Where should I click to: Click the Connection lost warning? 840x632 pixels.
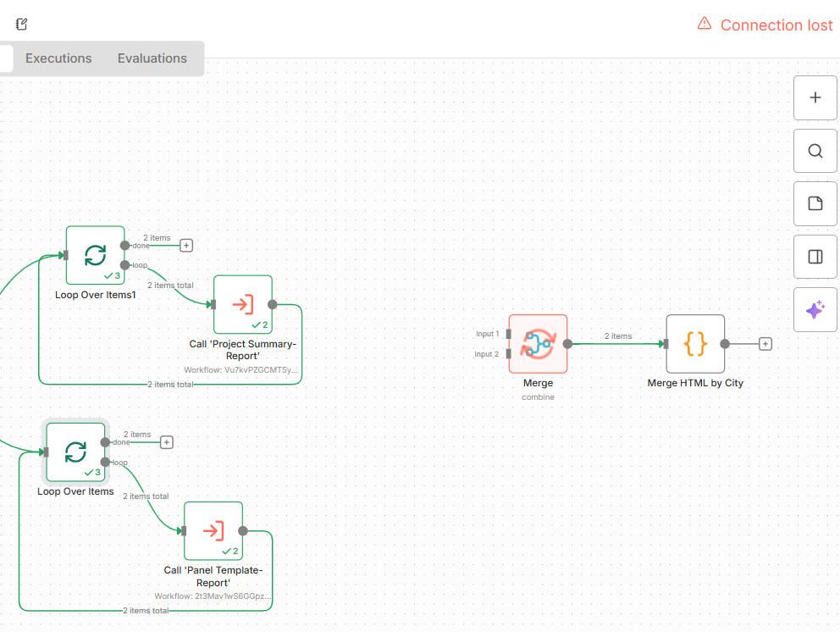(765, 25)
